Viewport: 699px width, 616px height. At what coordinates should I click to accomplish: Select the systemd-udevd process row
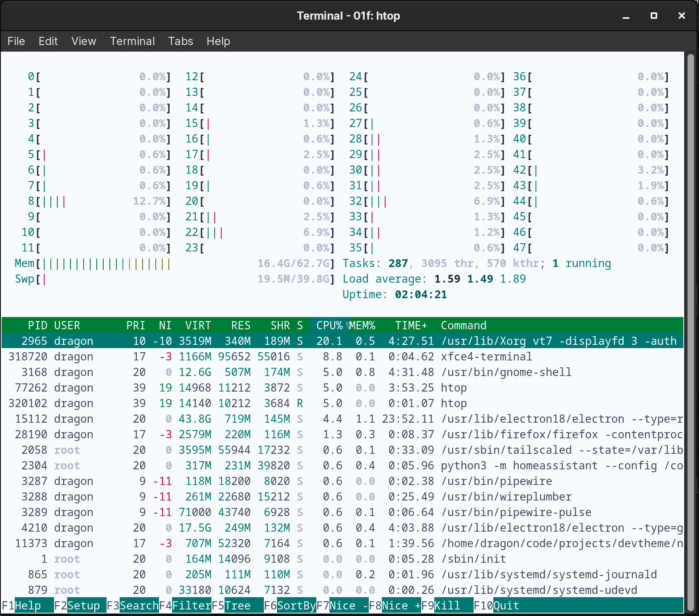343,590
